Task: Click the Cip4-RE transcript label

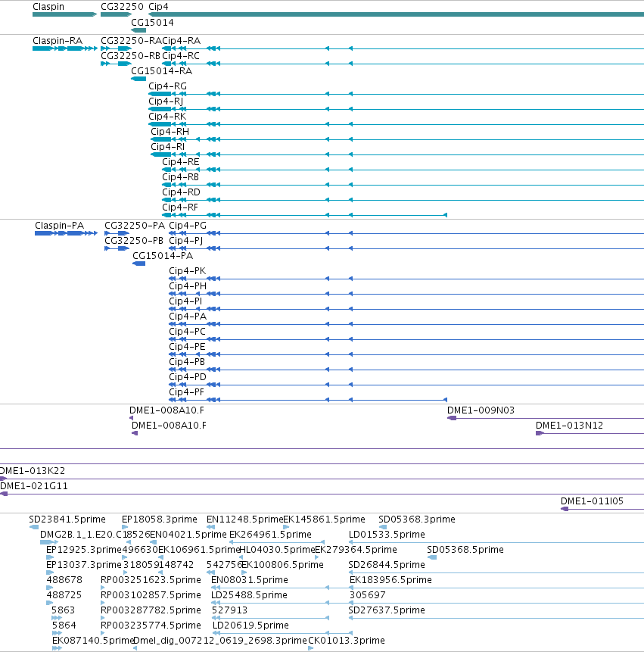Action: click(x=180, y=162)
